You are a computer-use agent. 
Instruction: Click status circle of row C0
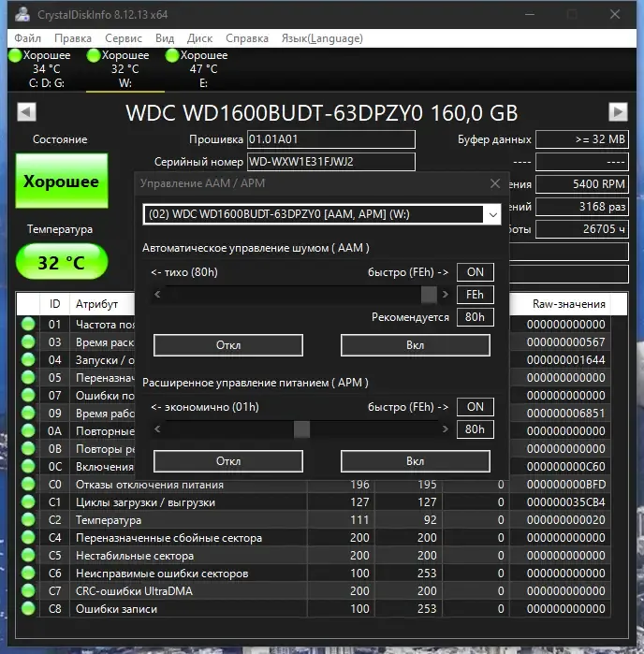click(28, 485)
